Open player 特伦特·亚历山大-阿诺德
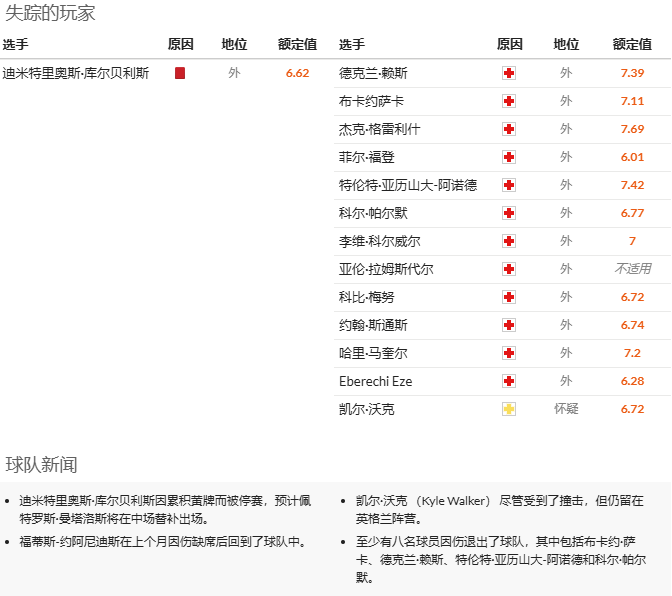The image size is (672, 596). [408, 185]
